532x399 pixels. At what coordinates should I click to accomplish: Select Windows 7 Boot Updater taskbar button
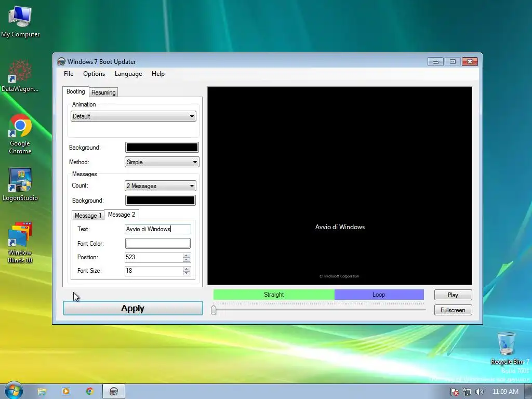(114, 392)
